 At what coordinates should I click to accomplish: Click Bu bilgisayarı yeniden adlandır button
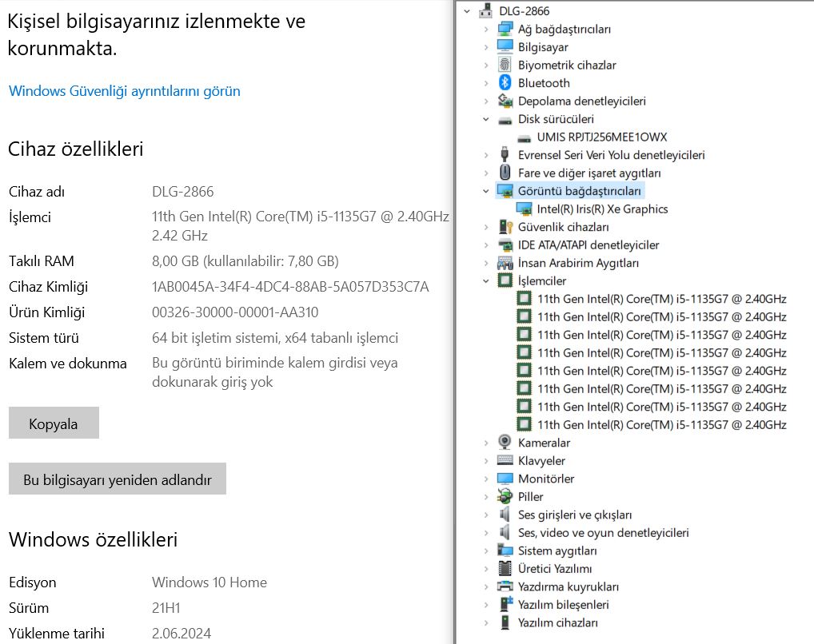click(x=117, y=479)
